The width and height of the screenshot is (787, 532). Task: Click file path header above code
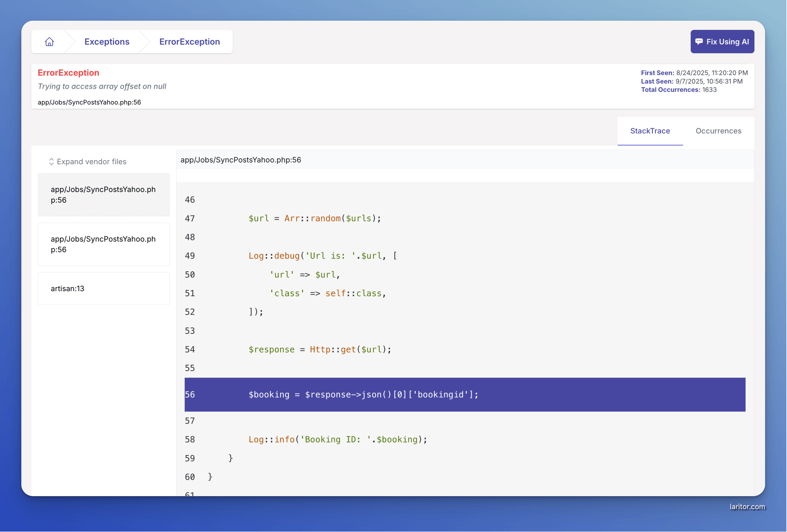click(x=240, y=160)
